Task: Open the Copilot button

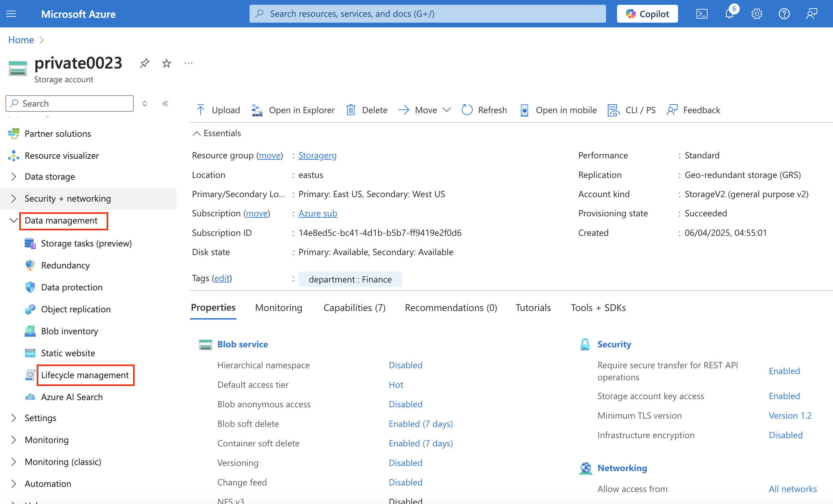Action: [x=647, y=14]
